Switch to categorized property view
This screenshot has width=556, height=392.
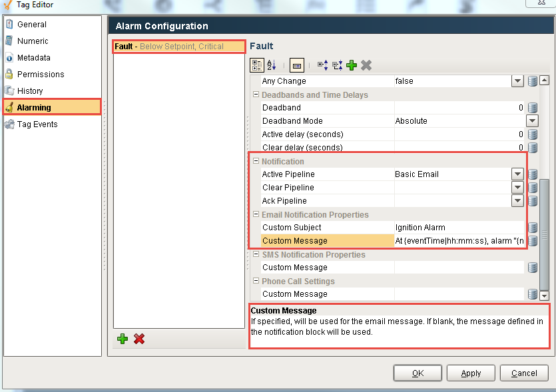pos(258,65)
